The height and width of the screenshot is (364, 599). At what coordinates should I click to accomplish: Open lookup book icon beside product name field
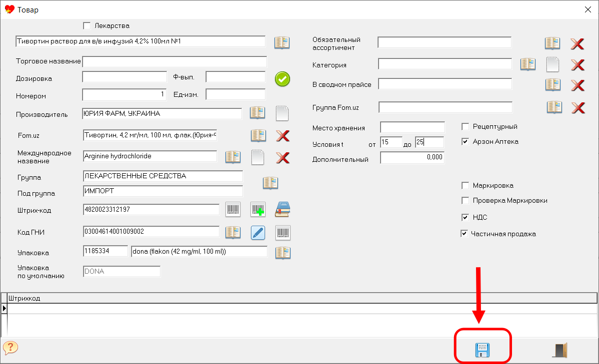click(x=282, y=42)
